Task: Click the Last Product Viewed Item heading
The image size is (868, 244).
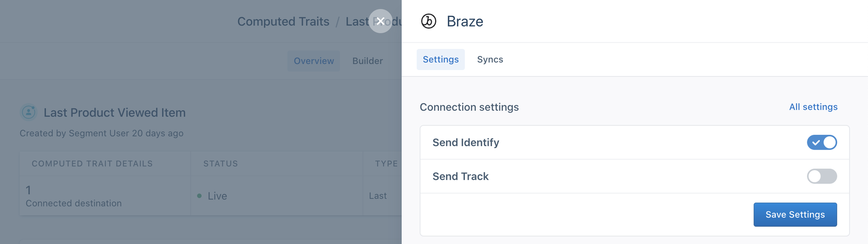Action: (x=114, y=112)
